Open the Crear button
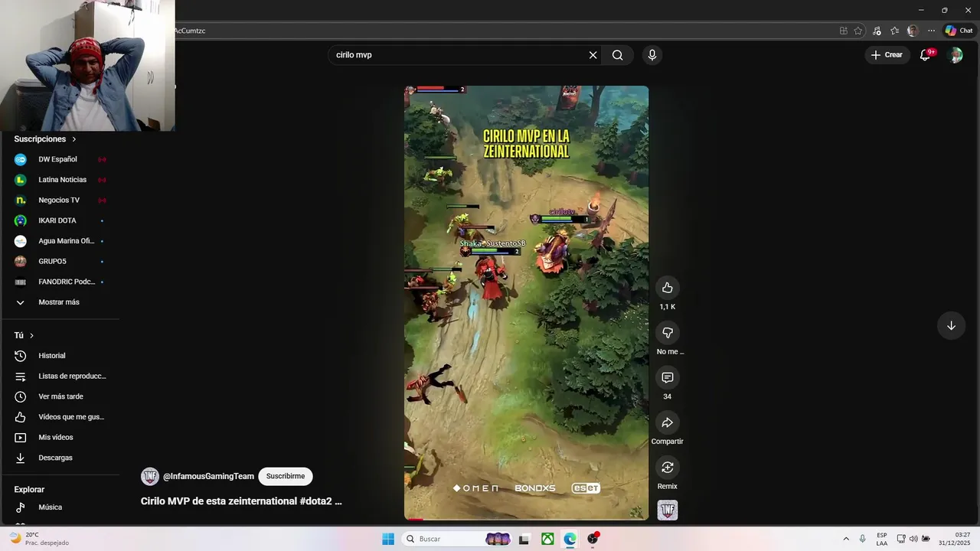The height and width of the screenshot is (551, 980). coord(887,55)
